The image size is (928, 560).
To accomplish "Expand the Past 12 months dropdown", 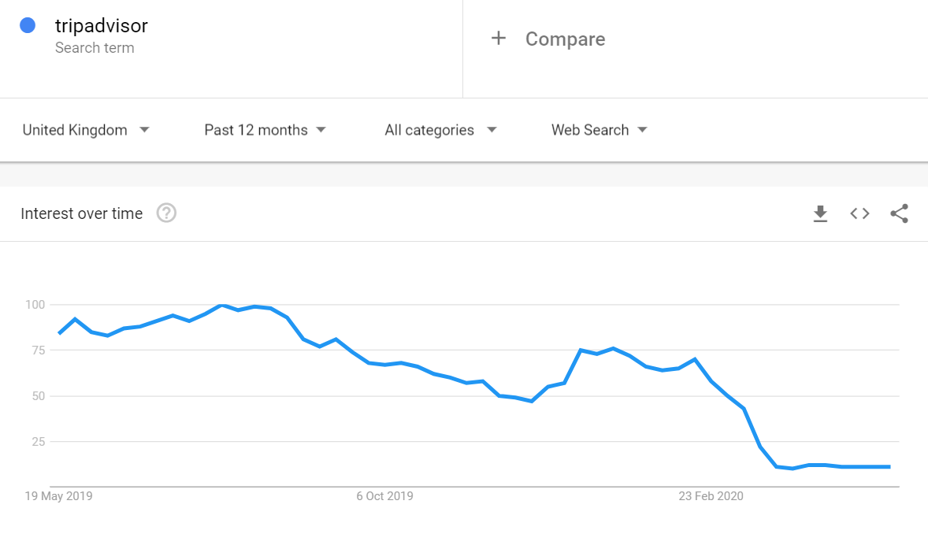I will pyautogui.click(x=265, y=130).
